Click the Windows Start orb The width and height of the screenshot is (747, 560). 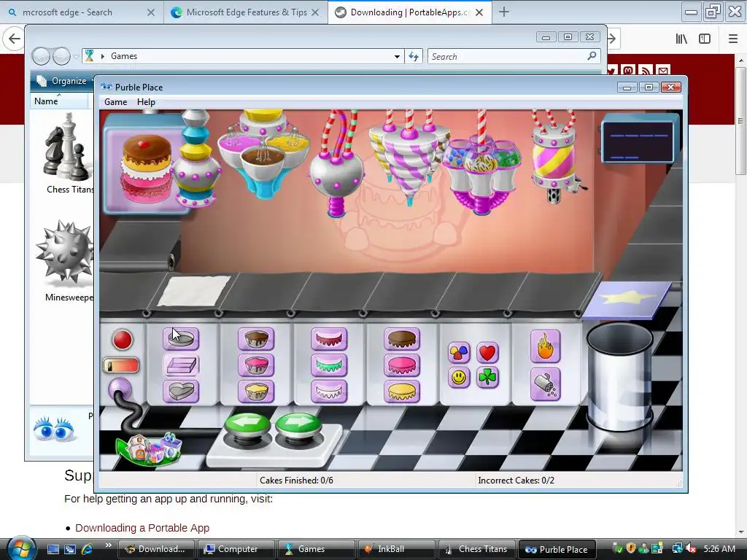tap(20, 548)
